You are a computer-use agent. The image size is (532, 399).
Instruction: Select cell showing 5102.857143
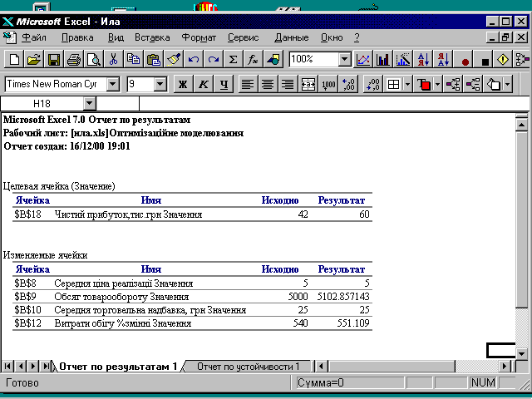pos(343,297)
